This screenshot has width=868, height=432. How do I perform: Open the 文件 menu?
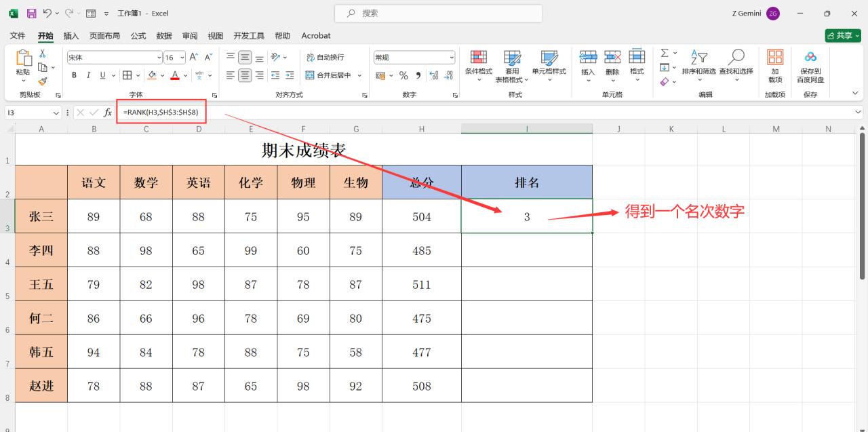tap(18, 35)
